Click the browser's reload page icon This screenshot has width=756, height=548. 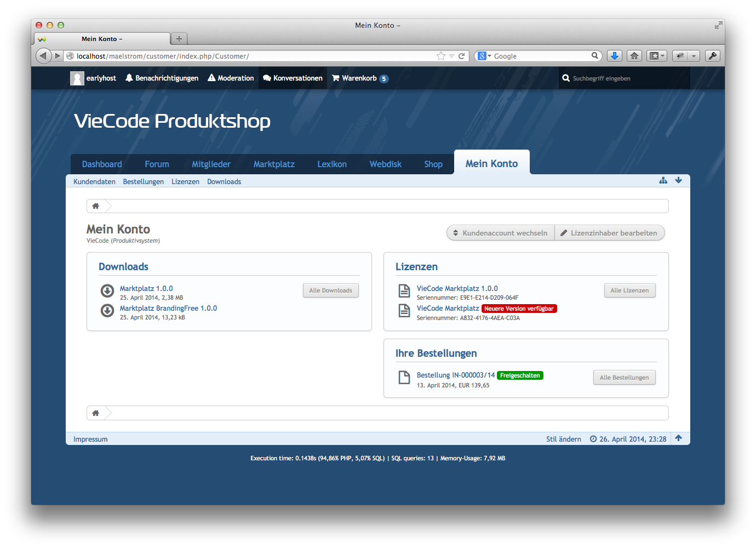tap(461, 56)
